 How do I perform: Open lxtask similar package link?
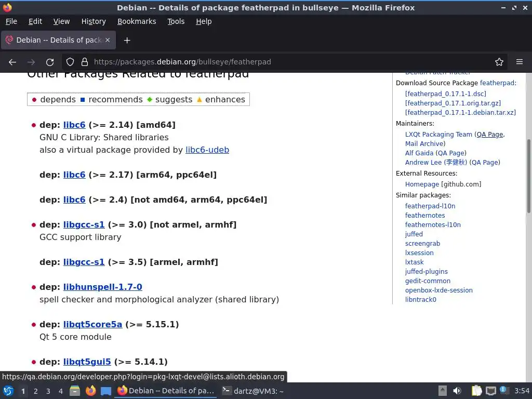click(414, 262)
